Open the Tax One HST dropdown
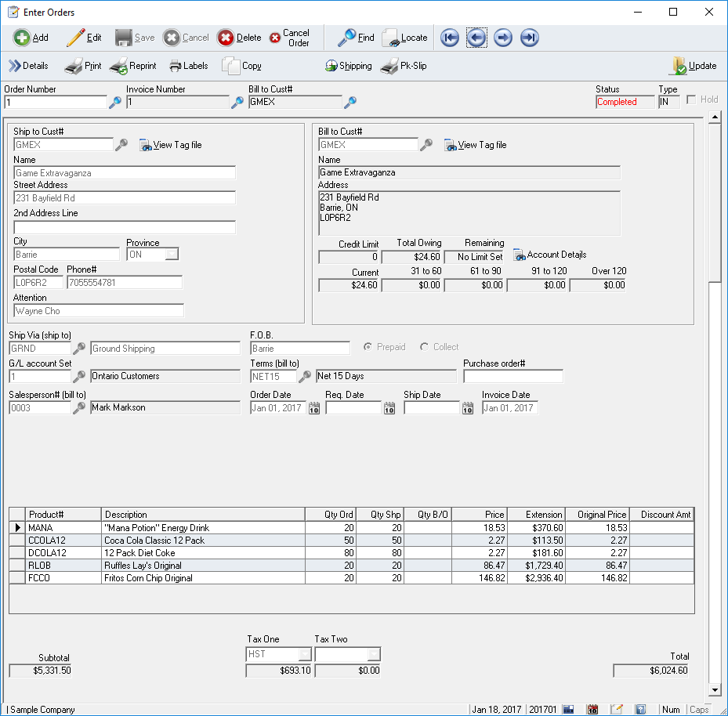This screenshot has height=716, width=728. (305, 654)
